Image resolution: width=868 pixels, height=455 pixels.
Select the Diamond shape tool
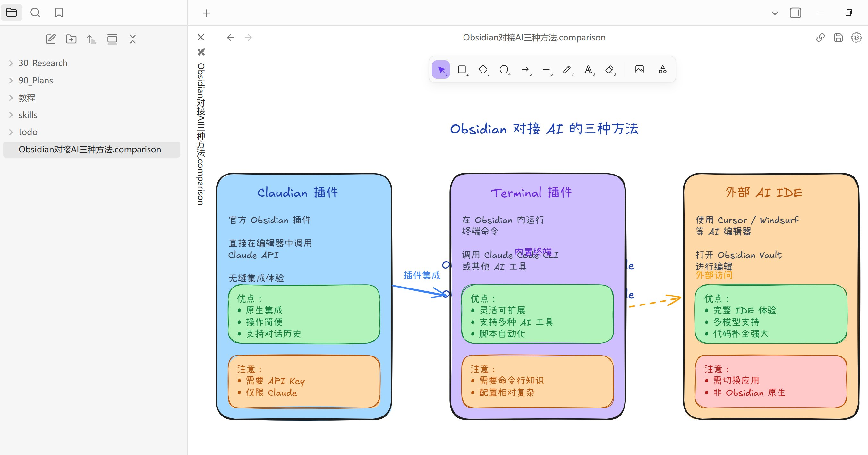(483, 69)
